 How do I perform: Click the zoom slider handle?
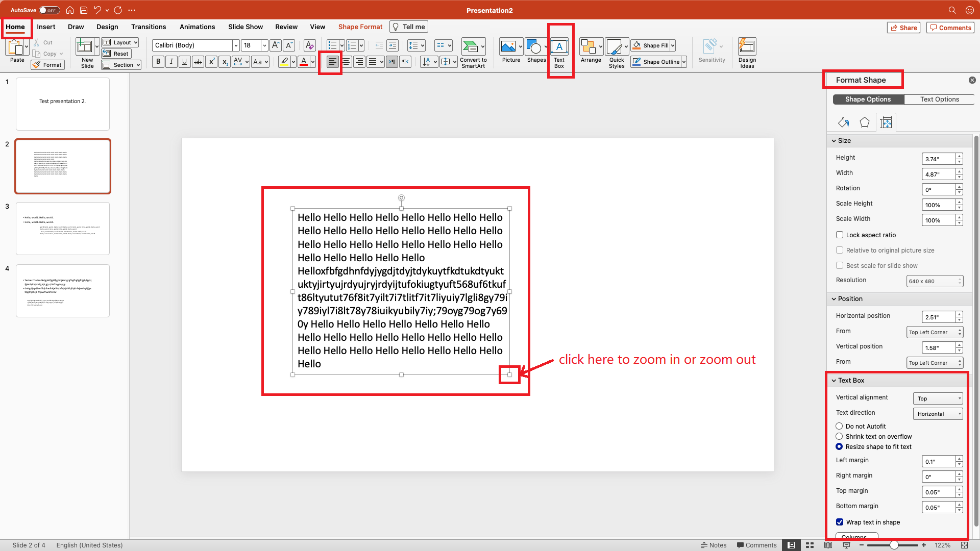click(894, 545)
